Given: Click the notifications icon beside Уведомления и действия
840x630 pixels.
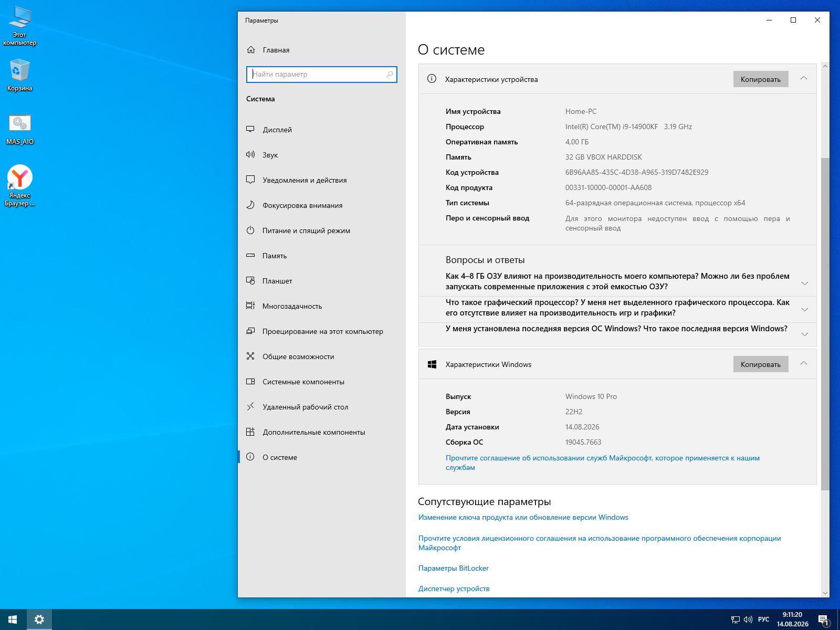Looking at the screenshot, I should pos(250,180).
